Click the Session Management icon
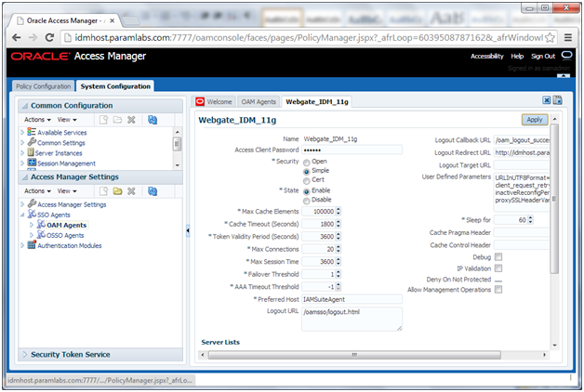The image size is (584, 392). pyautogui.click(x=32, y=163)
